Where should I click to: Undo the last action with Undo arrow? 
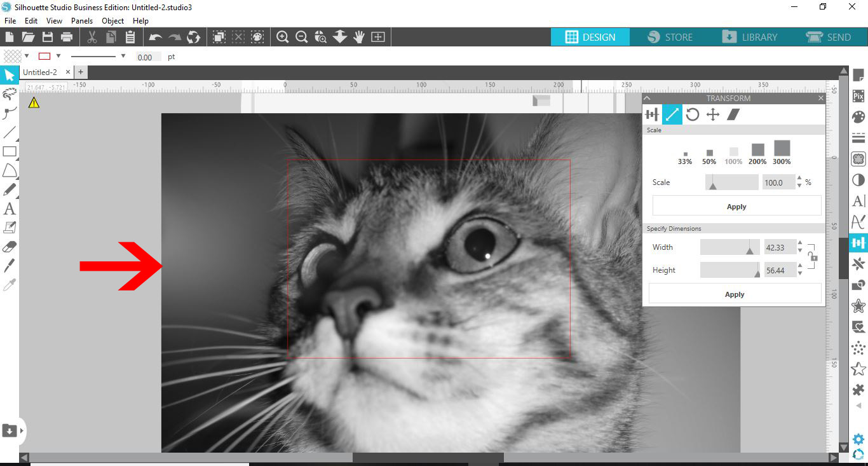coord(155,38)
